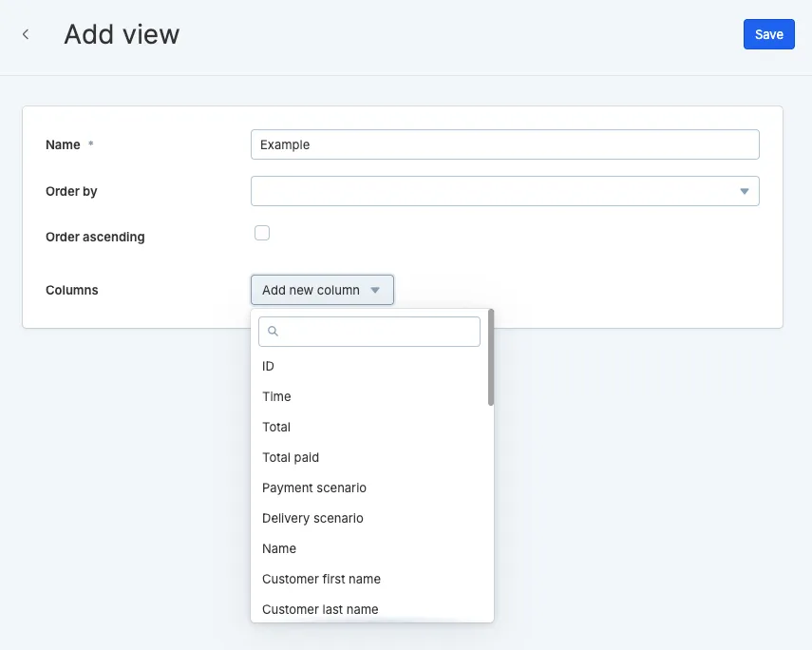Focus the column search box
This screenshot has height=650, width=812.
coord(369,332)
